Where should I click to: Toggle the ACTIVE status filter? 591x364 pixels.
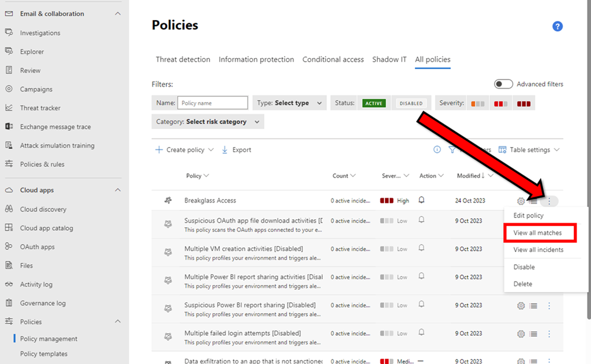click(x=373, y=103)
